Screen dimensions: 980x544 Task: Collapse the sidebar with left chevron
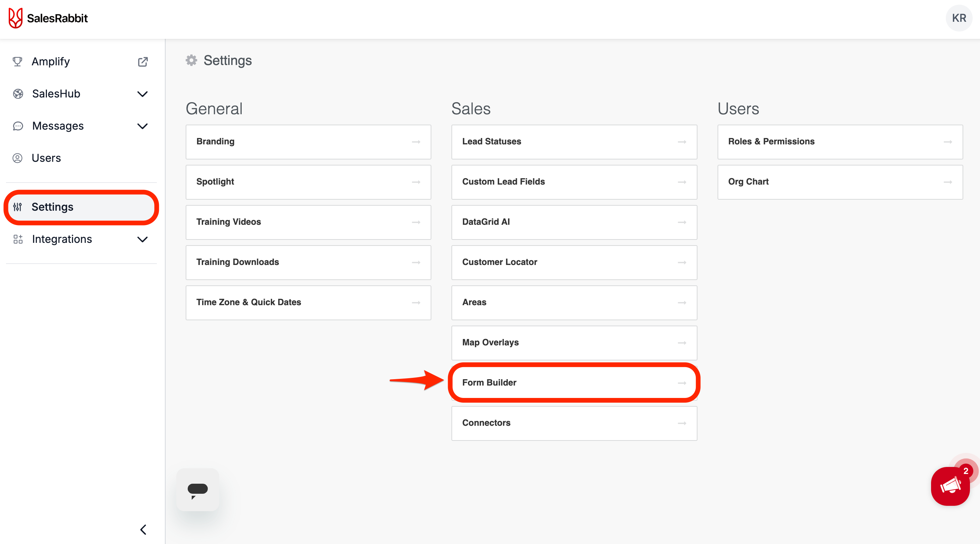143,530
